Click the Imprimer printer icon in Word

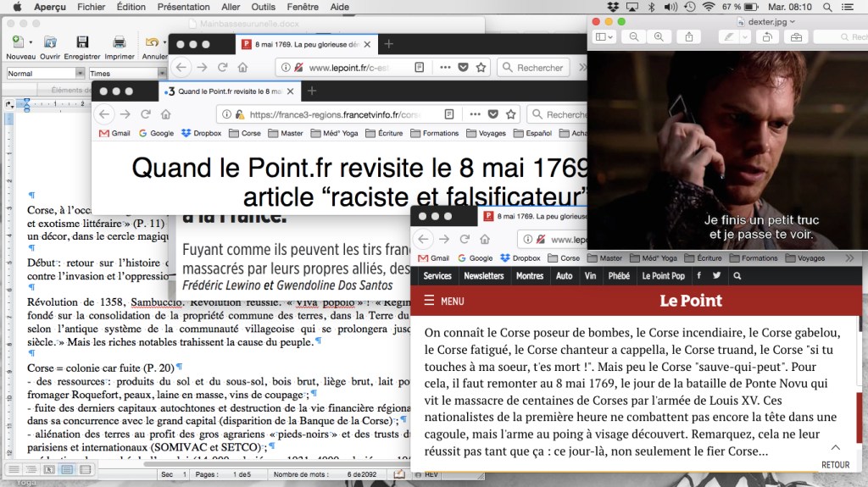pyautogui.click(x=120, y=42)
